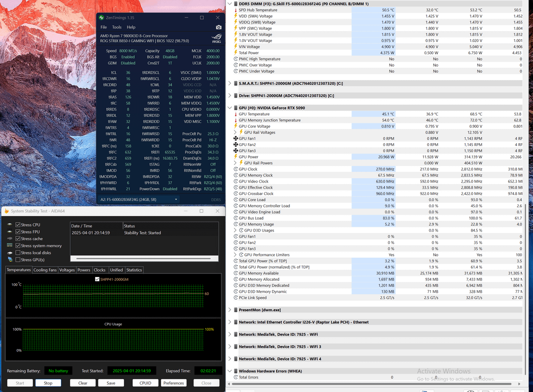The image size is (533, 392).
Task: Open the Help menu in ZenTimings
Action: (x=131, y=27)
